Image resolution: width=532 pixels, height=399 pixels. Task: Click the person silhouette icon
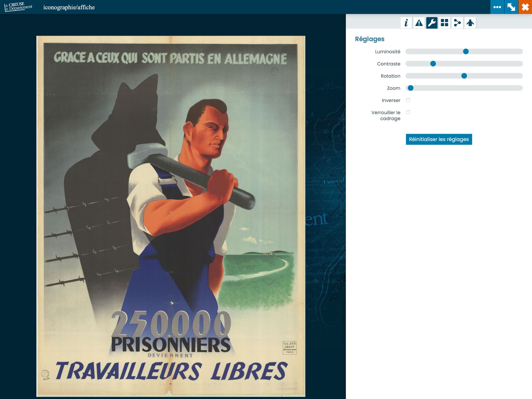point(470,23)
